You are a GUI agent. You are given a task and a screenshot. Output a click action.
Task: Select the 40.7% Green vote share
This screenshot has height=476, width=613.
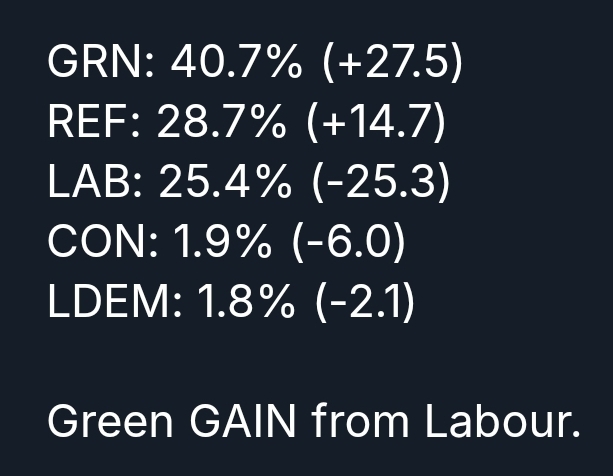click(x=236, y=65)
